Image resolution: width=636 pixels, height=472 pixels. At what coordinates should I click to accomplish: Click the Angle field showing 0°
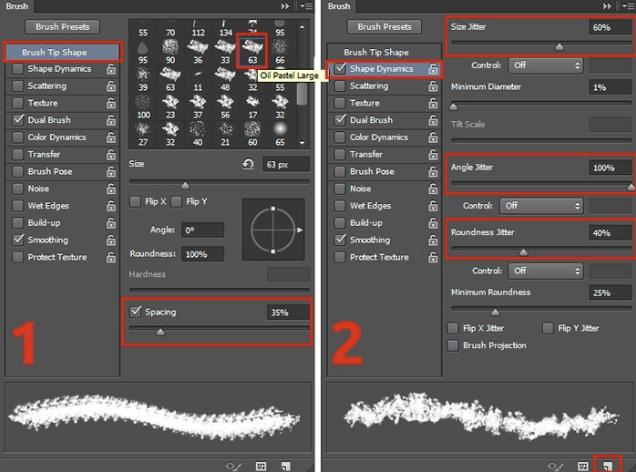pyautogui.click(x=202, y=230)
